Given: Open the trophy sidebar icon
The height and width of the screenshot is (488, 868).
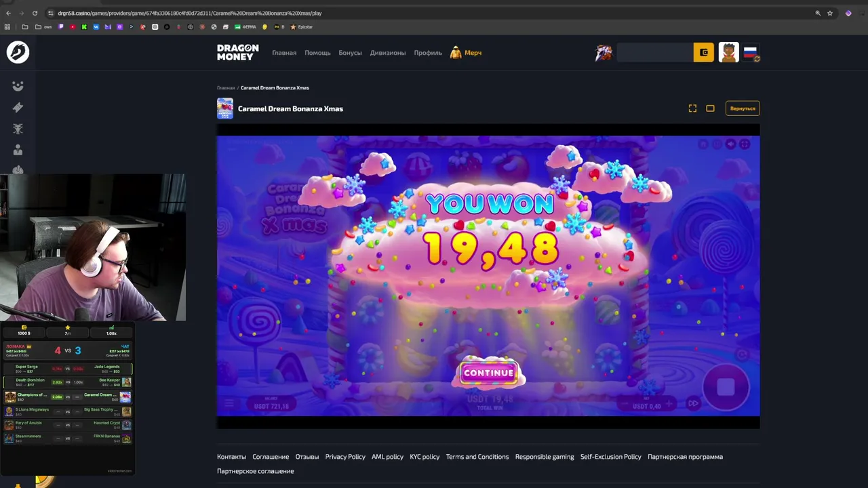Looking at the screenshot, I should point(18,129).
